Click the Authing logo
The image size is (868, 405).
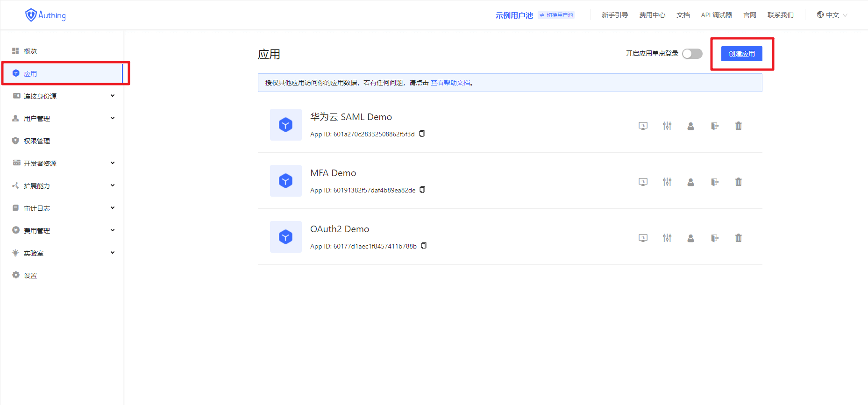[45, 15]
